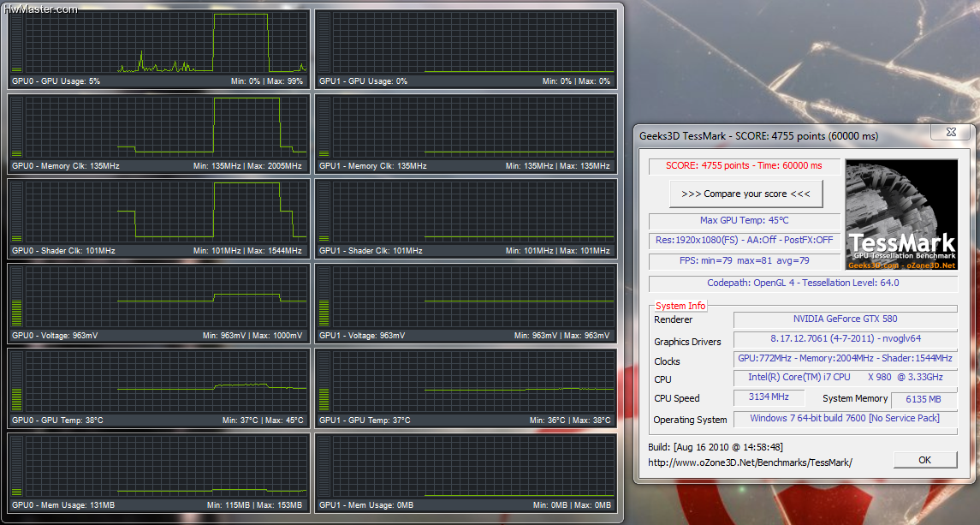Select 'Min: 963mV | Max: 963mV' readout
Viewport: 980px width, 525px height.
(561, 336)
